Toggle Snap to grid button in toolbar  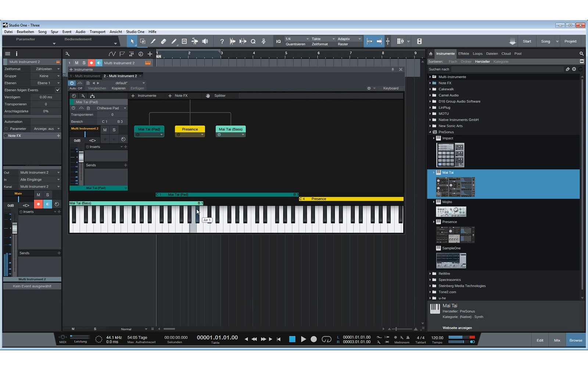point(370,42)
